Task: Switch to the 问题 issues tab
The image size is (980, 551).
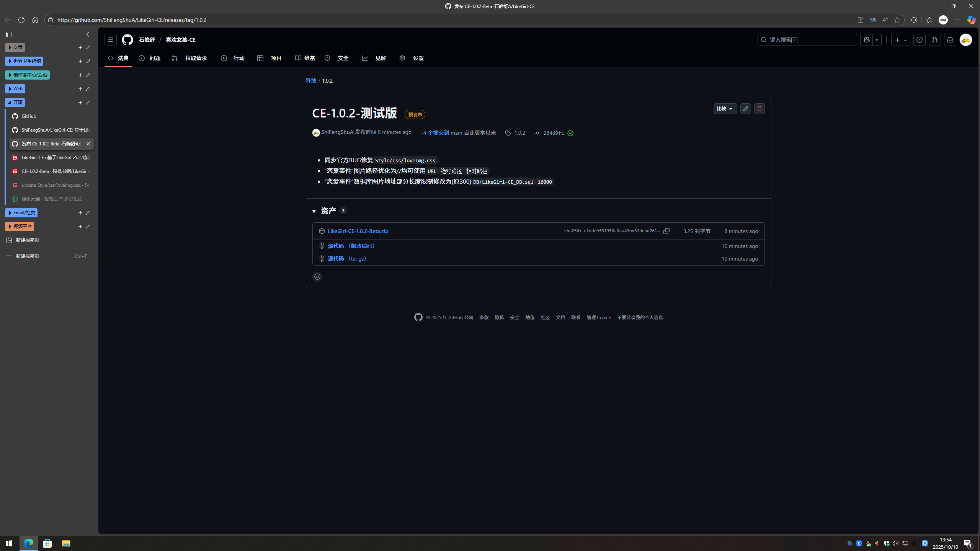Action: point(150,58)
